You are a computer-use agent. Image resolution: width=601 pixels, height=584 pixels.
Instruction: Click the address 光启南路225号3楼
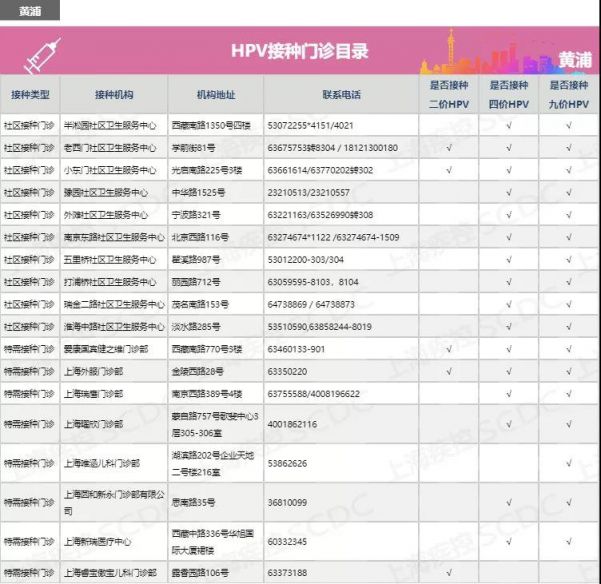pos(207,170)
